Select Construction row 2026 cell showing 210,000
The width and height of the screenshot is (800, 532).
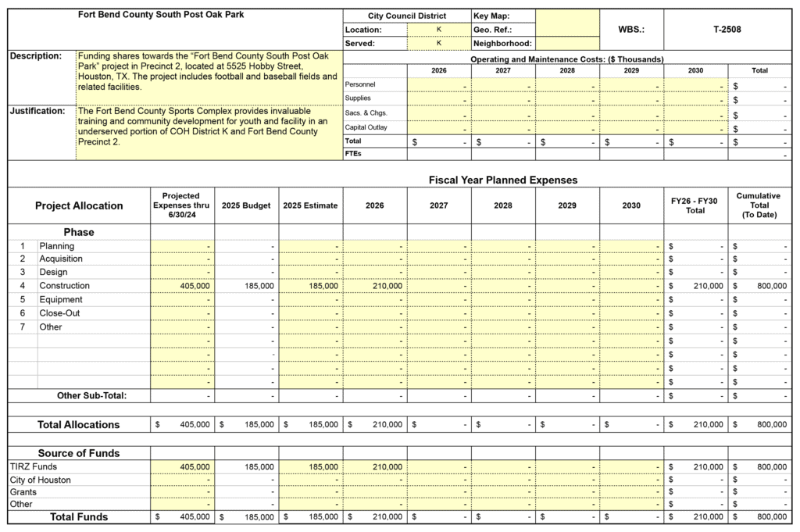pos(375,286)
